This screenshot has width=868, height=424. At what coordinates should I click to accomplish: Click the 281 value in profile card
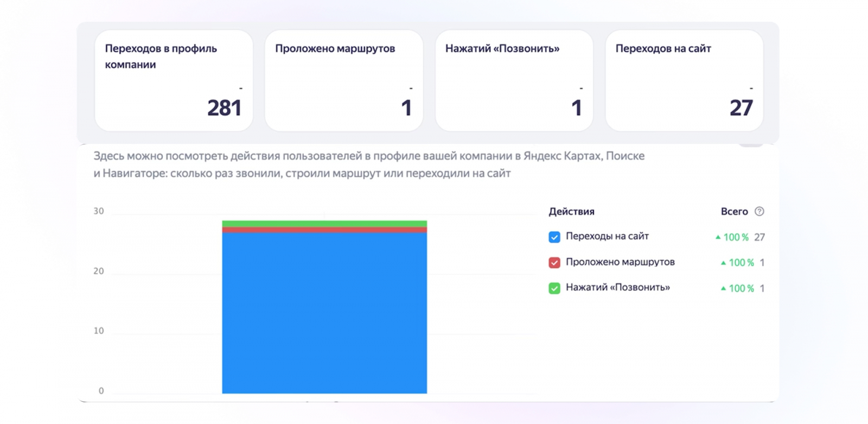(224, 108)
